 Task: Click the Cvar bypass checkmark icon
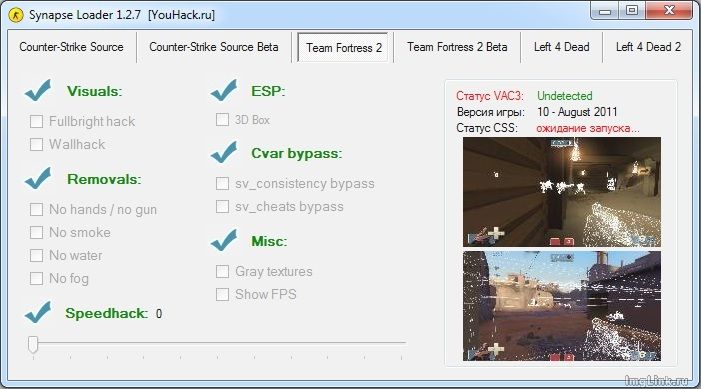[x=224, y=152]
